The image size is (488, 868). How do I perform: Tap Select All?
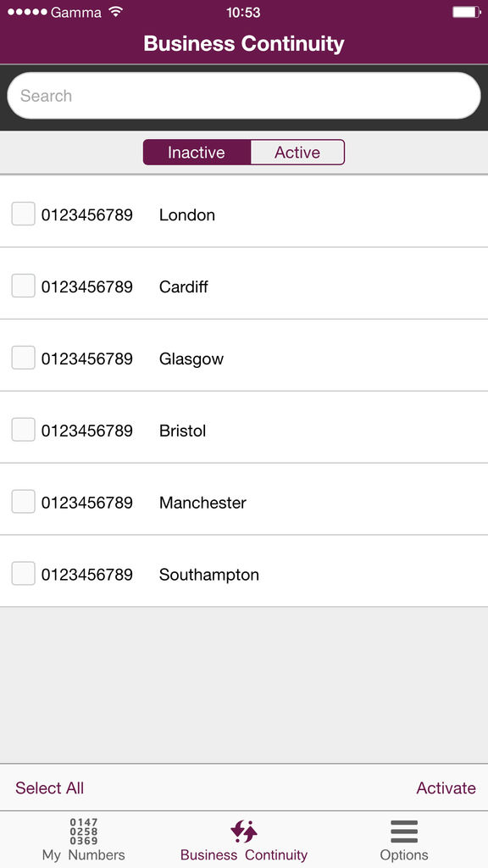coord(50,787)
